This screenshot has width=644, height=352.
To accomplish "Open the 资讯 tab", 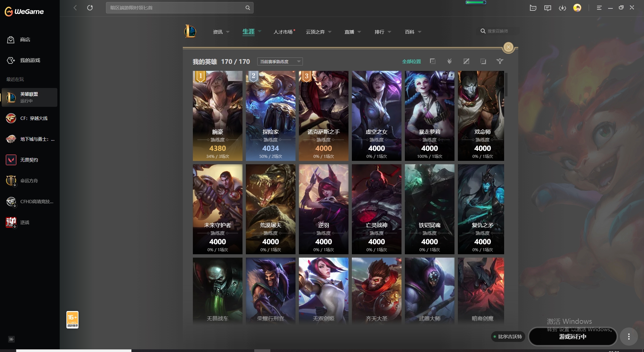I will coord(218,32).
